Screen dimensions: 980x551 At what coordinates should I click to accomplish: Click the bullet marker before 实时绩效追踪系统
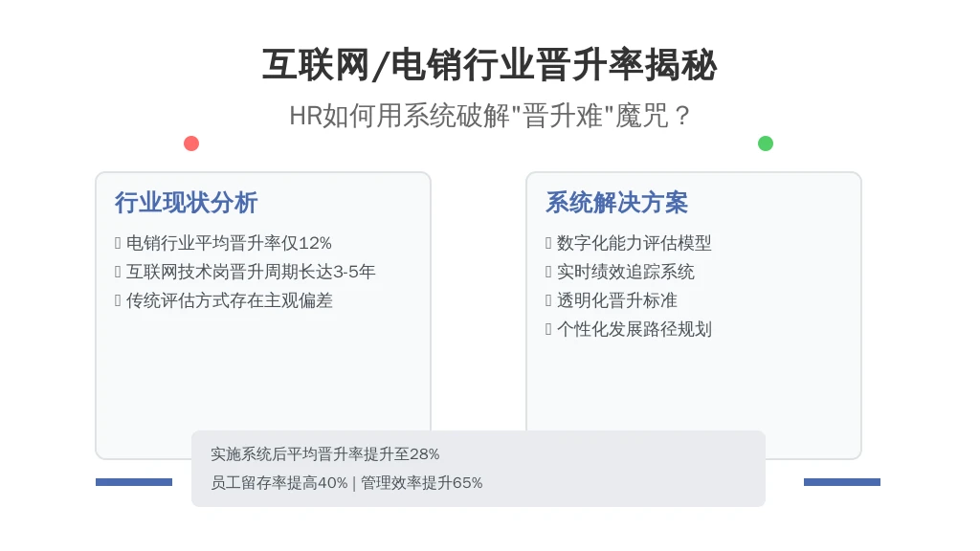[x=548, y=272]
